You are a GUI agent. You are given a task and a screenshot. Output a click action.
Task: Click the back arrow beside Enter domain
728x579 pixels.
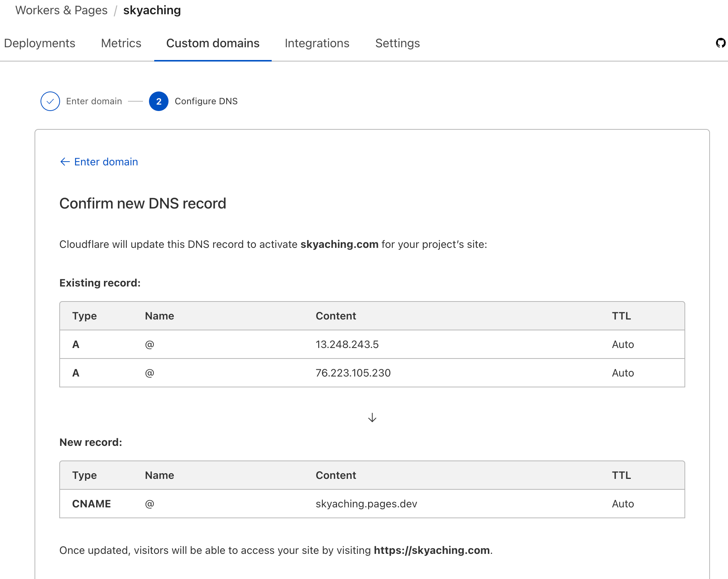65,162
